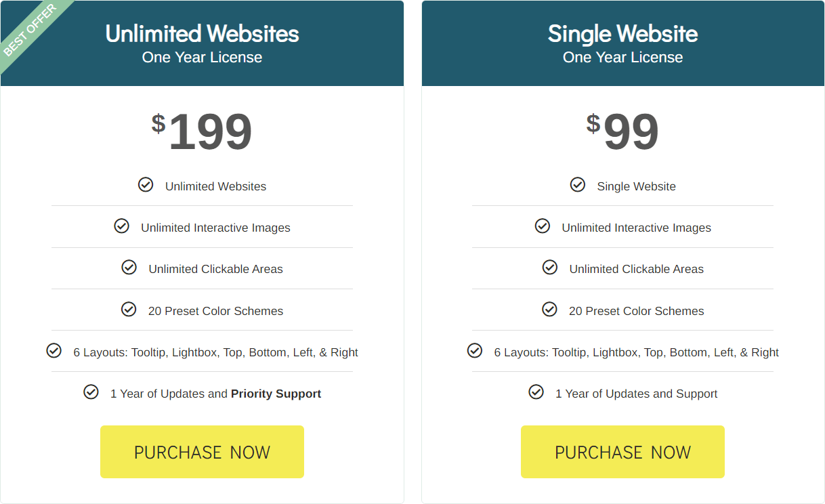The height and width of the screenshot is (504, 825).
Task: Click 20 Preset Color Schemes text in $99 plan
Action: (x=636, y=311)
